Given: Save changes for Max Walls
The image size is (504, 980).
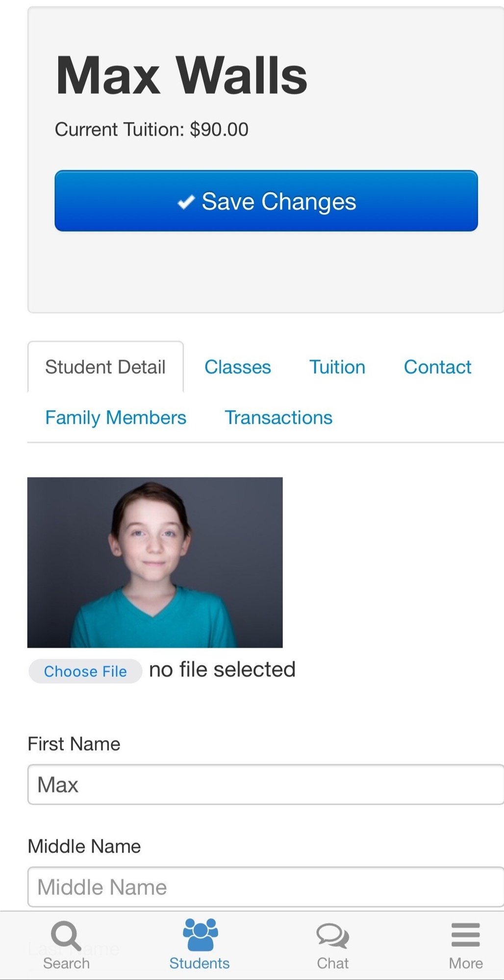Looking at the screenshot, I should click(x=266, y=201).
